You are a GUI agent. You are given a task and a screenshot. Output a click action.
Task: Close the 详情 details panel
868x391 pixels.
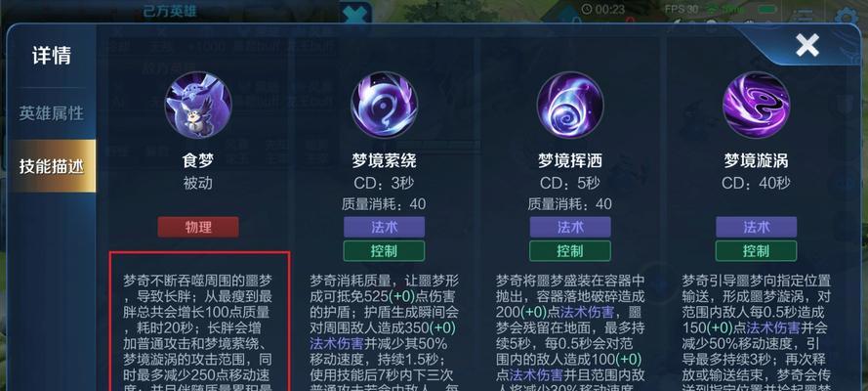click(x=807, y=45)
